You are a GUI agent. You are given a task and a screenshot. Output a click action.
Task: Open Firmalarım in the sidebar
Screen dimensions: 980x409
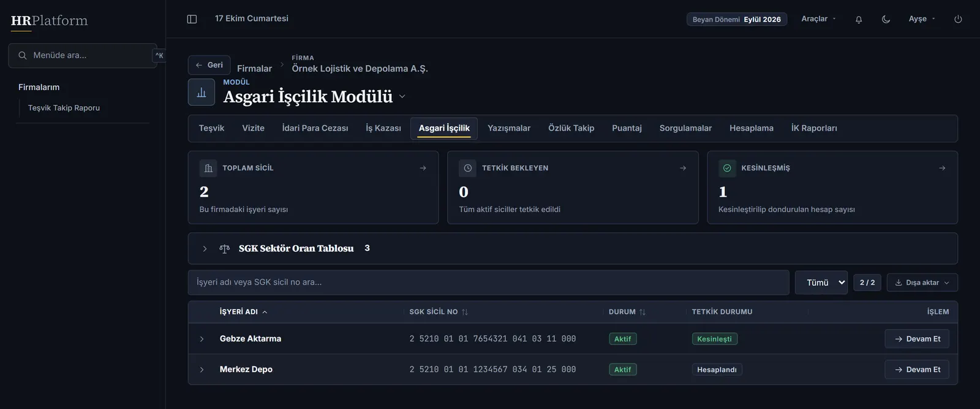point(39,87)
